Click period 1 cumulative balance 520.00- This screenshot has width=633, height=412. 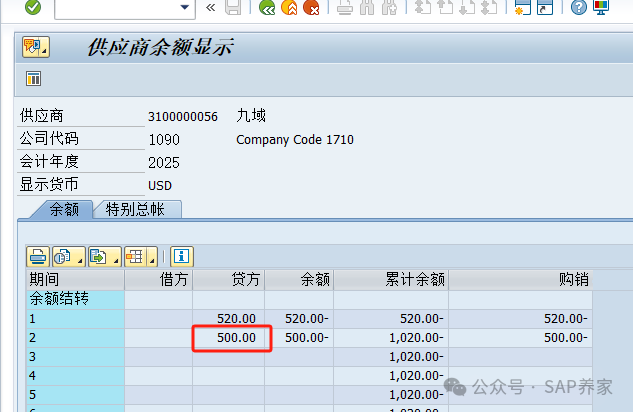click(421, 319)
